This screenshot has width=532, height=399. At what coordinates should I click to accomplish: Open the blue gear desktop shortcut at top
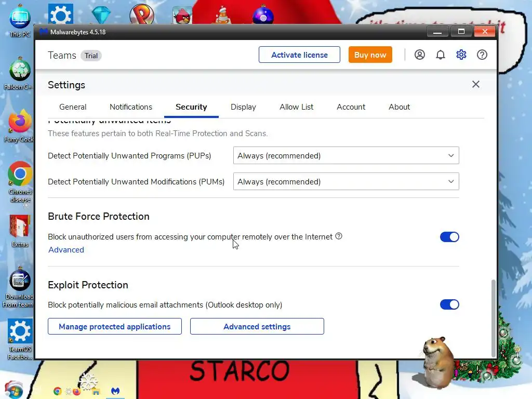pyautogui.click(x=60, y=14)
